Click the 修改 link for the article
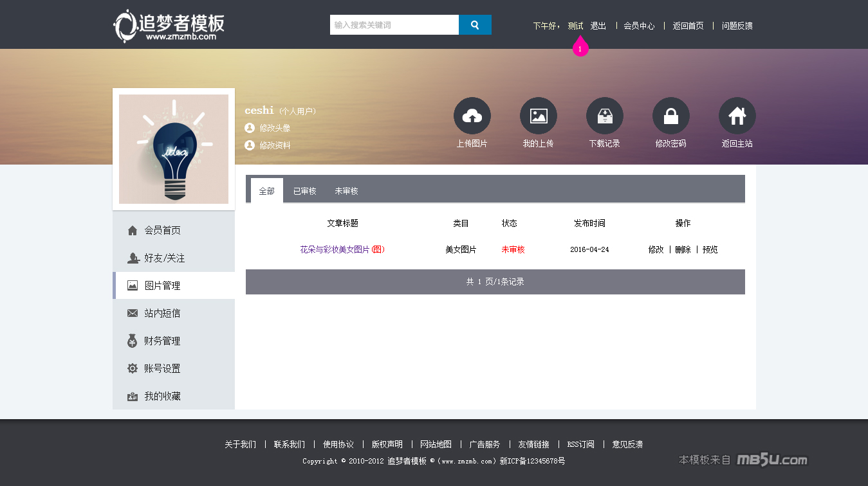Image resolution: width=868 pixels, height=486 pixels. point(656,249)
